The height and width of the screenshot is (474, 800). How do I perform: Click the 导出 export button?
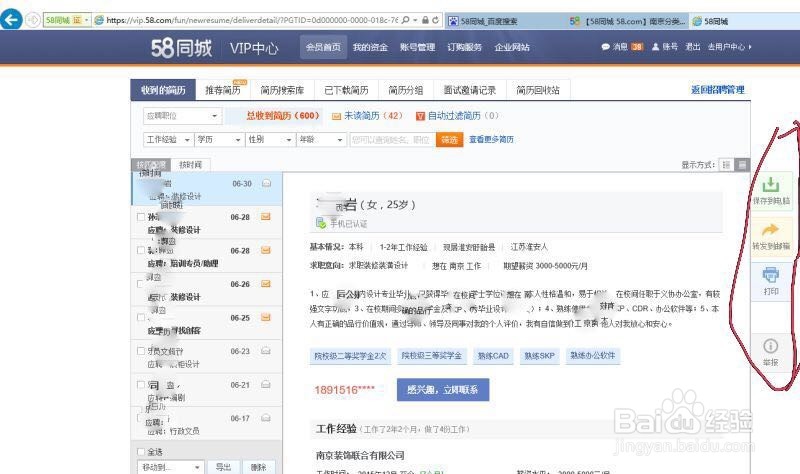(x=223, y=467)
